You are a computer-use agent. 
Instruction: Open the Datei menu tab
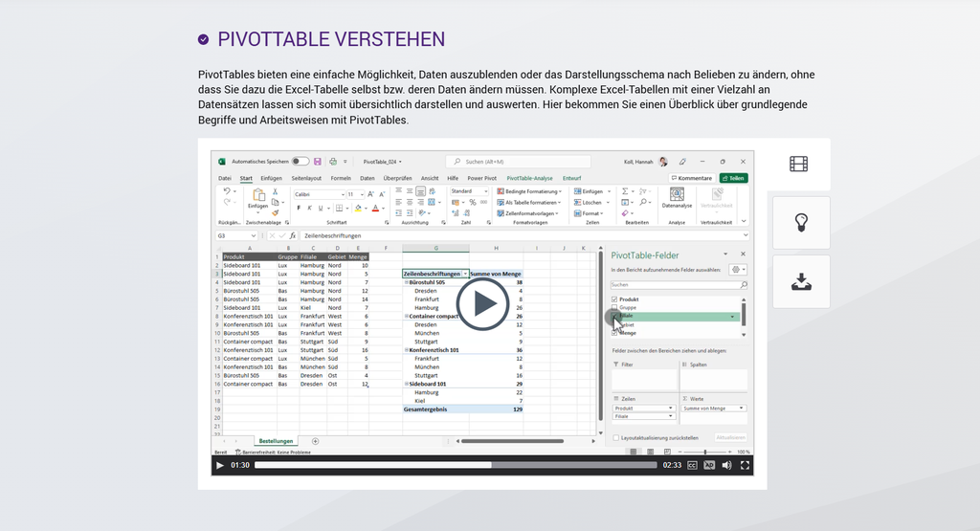[224, 178]
